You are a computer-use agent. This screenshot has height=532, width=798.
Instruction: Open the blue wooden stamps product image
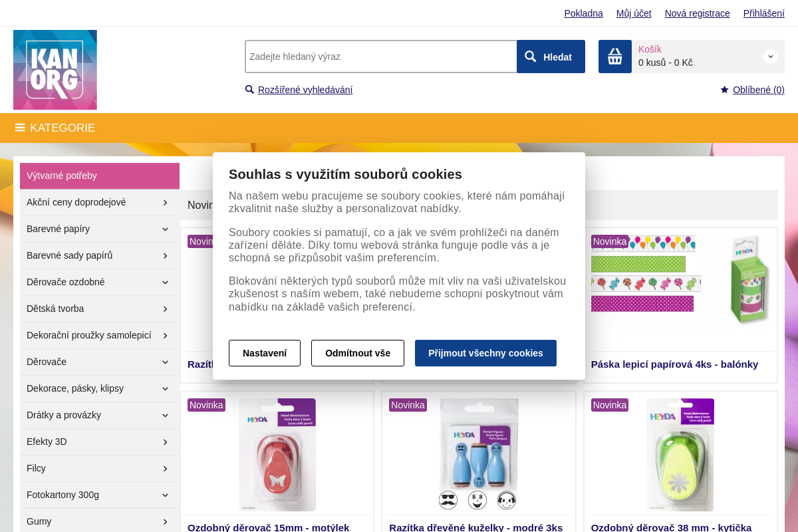(x=479, y=455)
